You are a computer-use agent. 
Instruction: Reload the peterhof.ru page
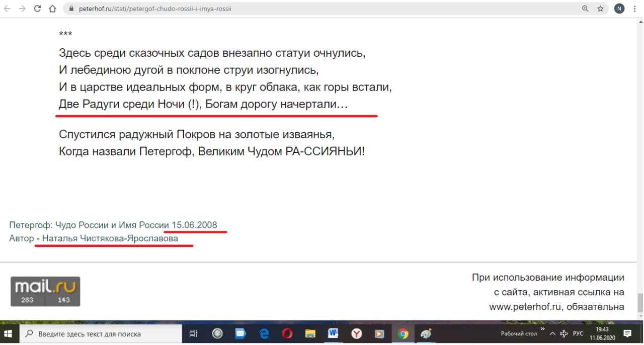tap(37, 9)
